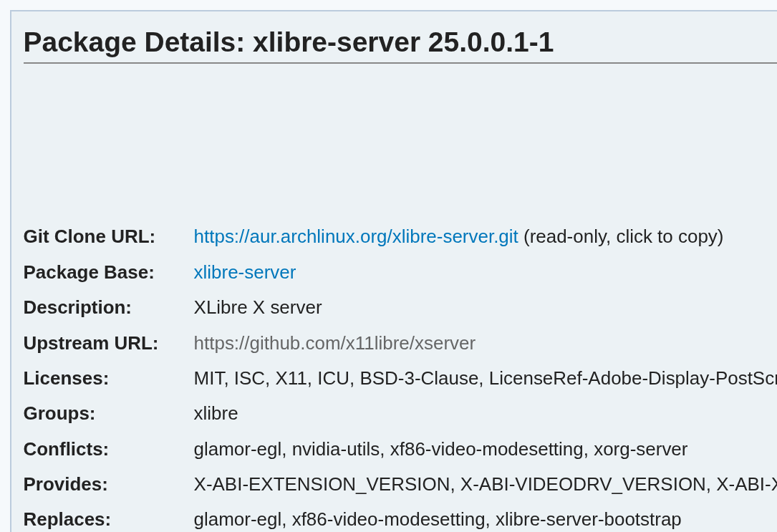
Task: Select the 'XLibre X server' description text
Action: click(x=258, y=308)
